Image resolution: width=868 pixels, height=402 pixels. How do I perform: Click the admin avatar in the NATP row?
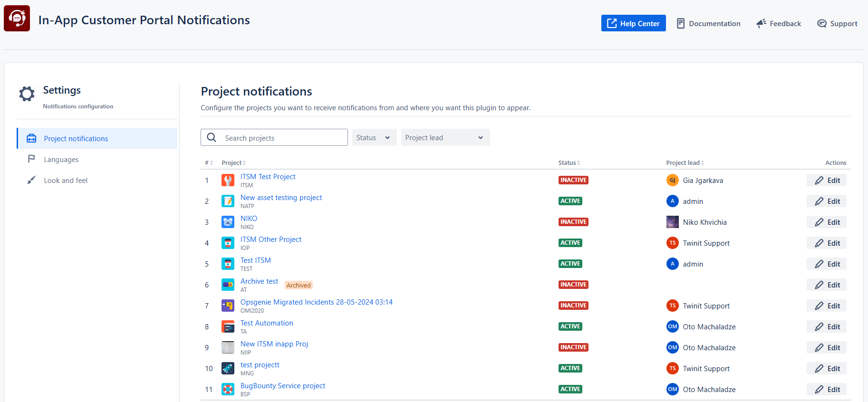click(672, 201)
